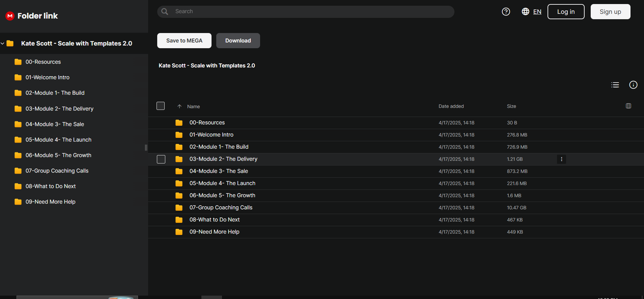Image resolution: width=644 pixels, height=299 pixels.
Task: Select 07-Group Coaching Calls in sidebar
Action: [57, 171]
